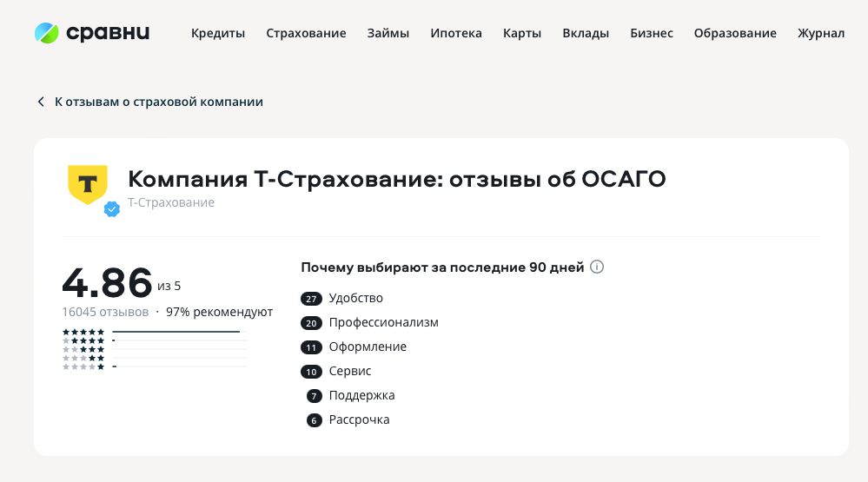Click the 4.86 rating score
Screen dimensions: 868x482
pos(107,282)
